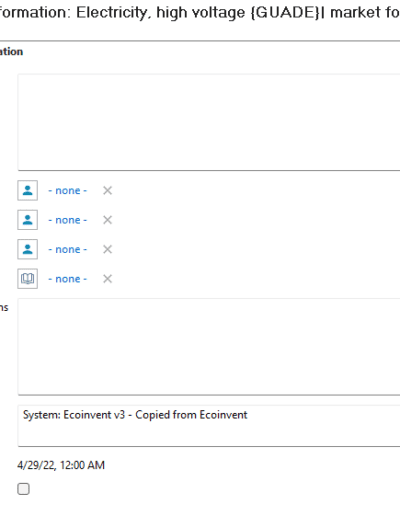400x516 pixels.
Task: Click the field containing "System: Ecoinvent v3"
Action: [x=209, y=426]
